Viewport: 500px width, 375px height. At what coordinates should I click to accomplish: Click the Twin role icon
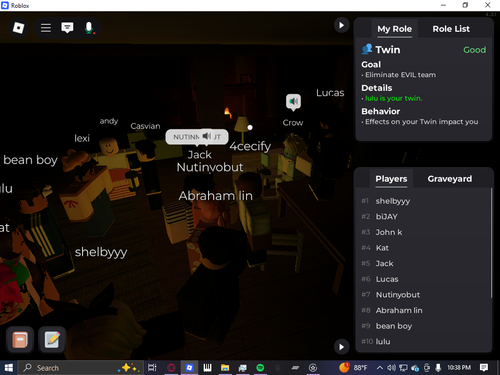click(x=367, y=49)
